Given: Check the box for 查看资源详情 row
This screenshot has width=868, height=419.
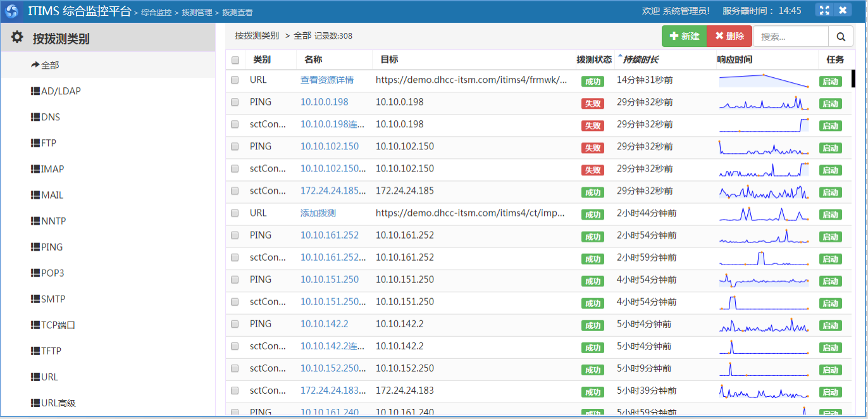Looking at the screenshot, I should click(235, 80).
